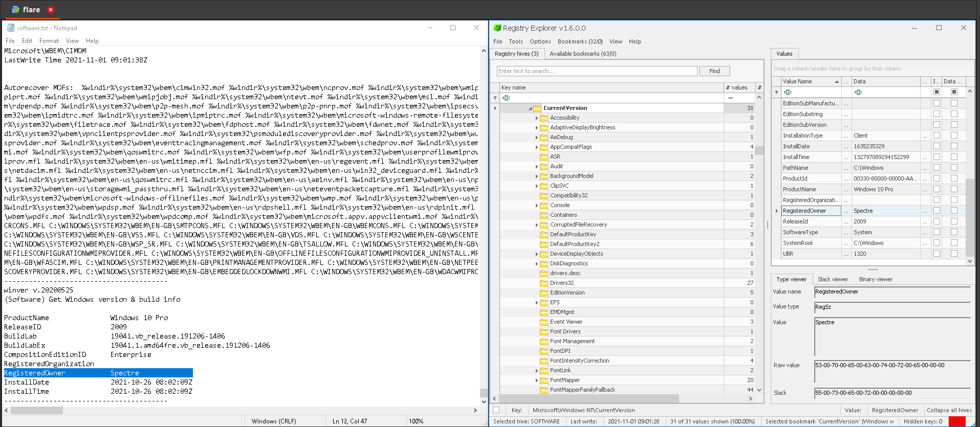Click the Event Viewer folder icon
The height and width of the screenshot is (427, 980).
[544, 322]
